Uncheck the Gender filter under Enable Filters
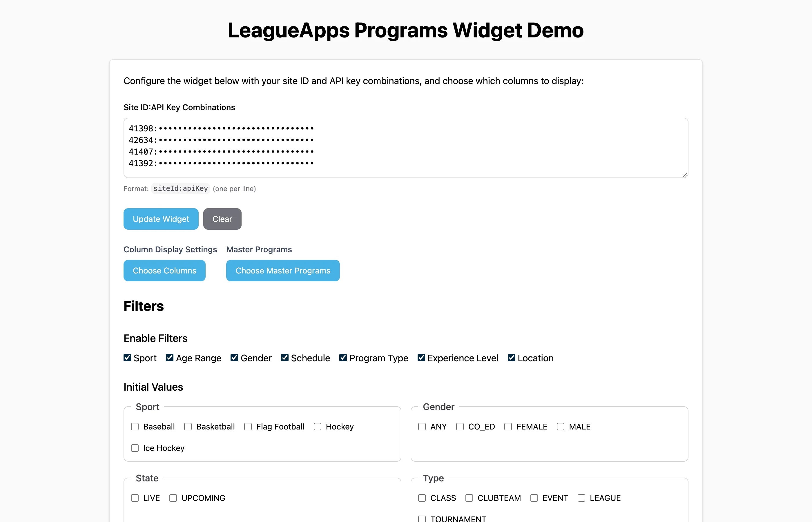The height and width of the screenshot is (522, 812). coord(234,358)
